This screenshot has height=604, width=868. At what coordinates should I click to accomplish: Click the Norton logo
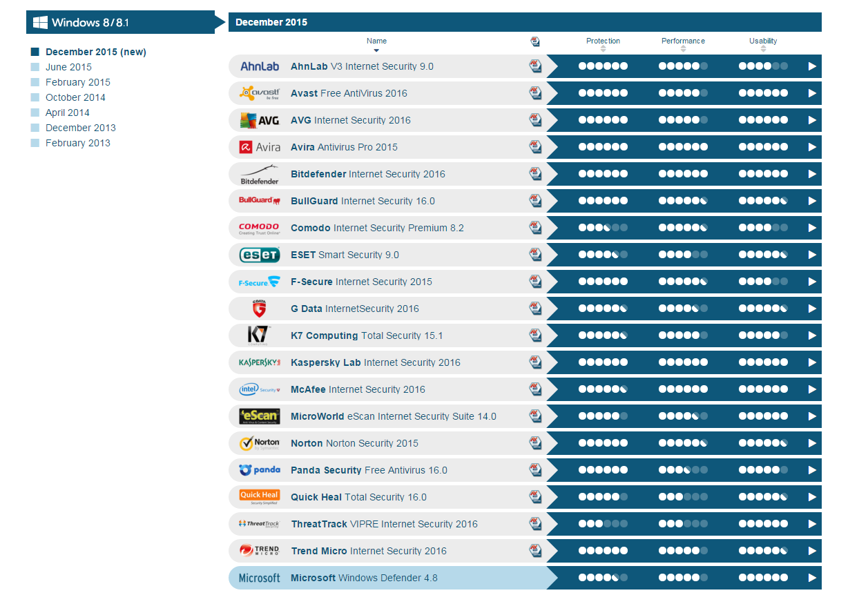259,443
